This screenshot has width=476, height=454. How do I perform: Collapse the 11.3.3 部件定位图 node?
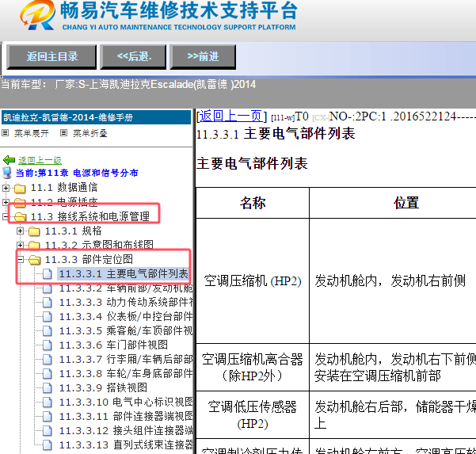click(x=20, y=259)
